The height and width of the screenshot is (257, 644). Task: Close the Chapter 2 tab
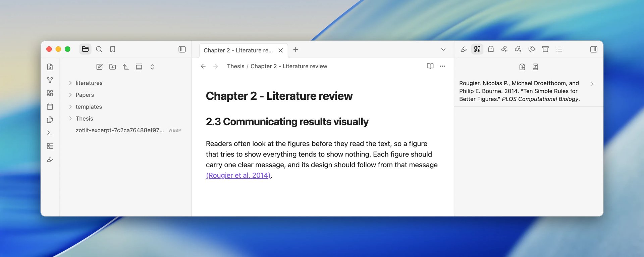pos(281,50)
